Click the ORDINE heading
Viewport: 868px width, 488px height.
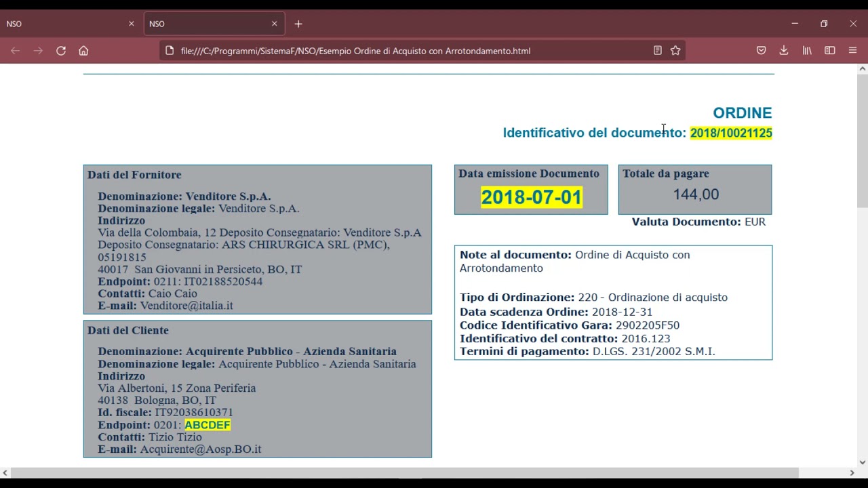743,113
